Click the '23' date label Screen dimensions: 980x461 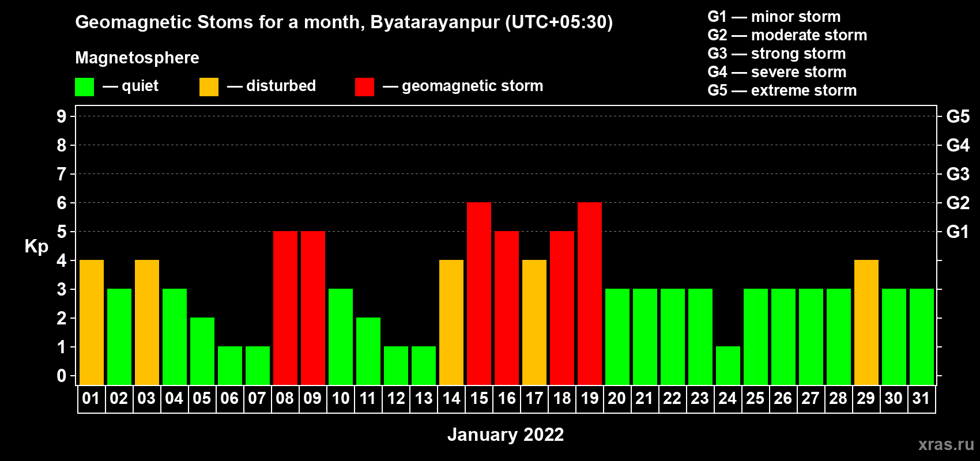click(x=700, y=398)
